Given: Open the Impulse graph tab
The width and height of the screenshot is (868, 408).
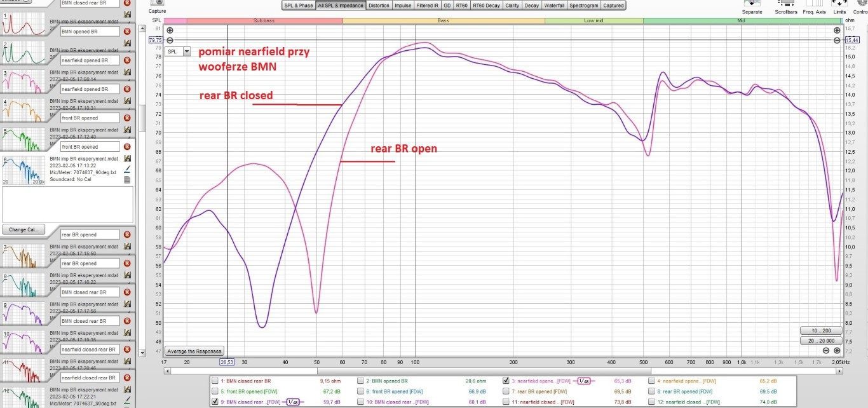Looking at the screenshot, I should [402, 5].
